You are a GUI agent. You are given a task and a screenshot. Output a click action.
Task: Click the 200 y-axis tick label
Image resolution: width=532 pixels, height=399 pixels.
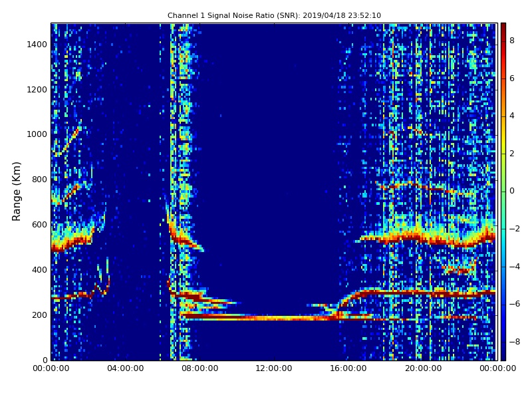coord(39,315)
